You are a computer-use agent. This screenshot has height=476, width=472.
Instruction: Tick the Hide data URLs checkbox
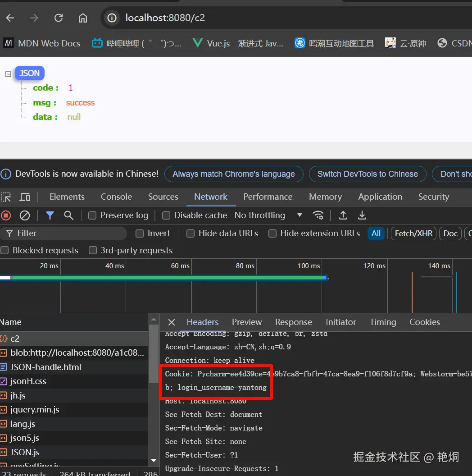191,233
